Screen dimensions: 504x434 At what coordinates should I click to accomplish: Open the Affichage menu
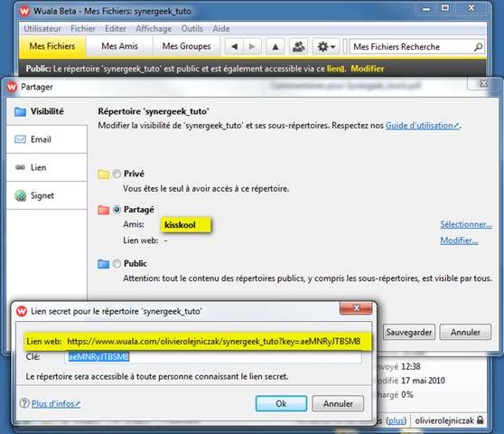pyautogui.click(x=154, y=29)
